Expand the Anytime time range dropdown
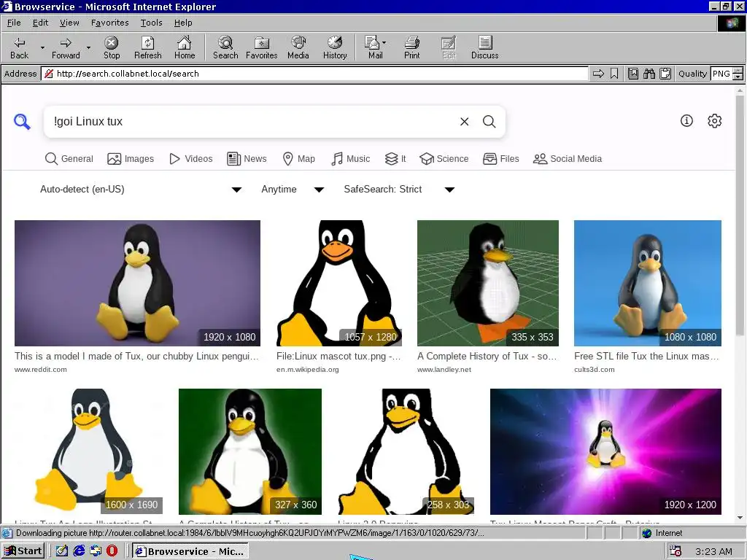Screen dimensions: 747x560 (x=293, y=190)
